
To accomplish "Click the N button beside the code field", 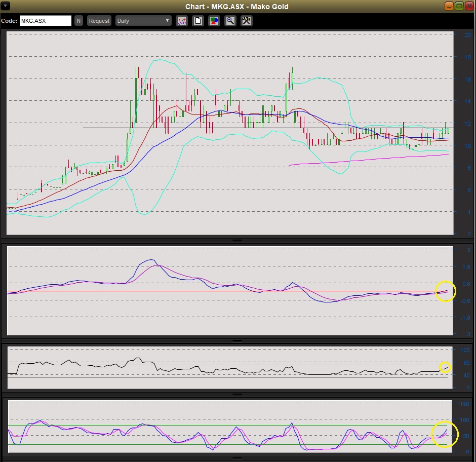I will [78, 21].
